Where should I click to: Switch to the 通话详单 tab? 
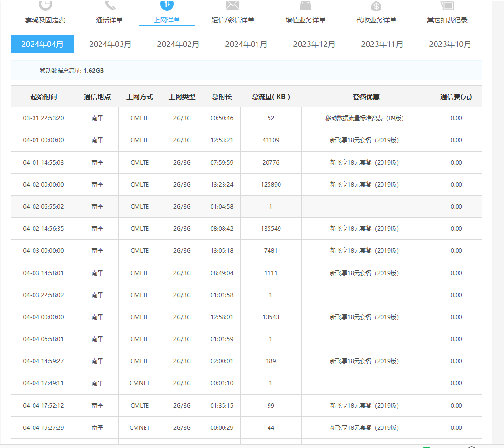[109, 20]
